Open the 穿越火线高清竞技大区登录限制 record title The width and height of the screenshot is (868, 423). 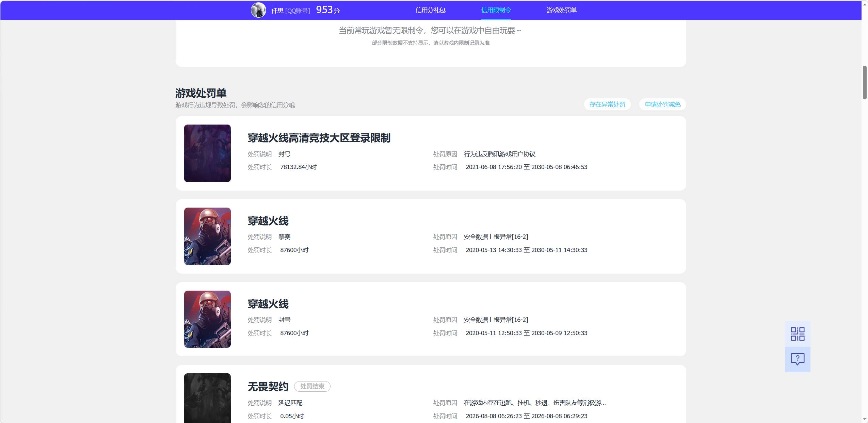click(x=319, y=138)
